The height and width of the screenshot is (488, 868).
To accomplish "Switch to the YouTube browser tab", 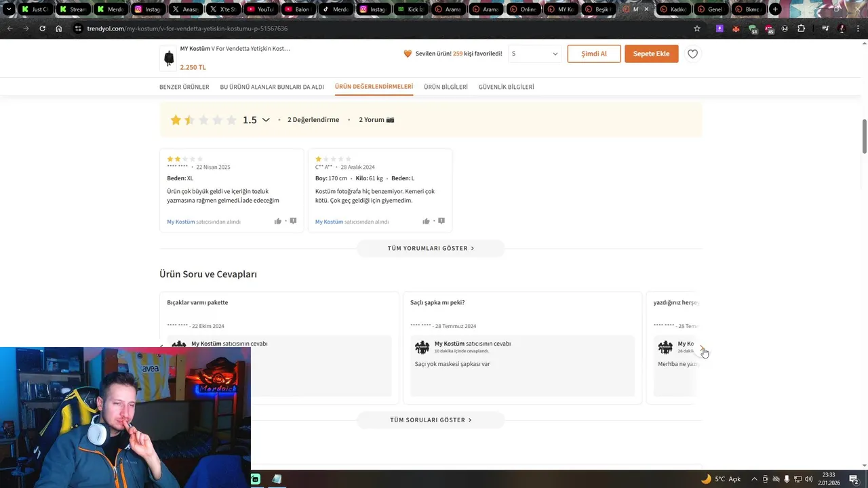I will 259,9.
